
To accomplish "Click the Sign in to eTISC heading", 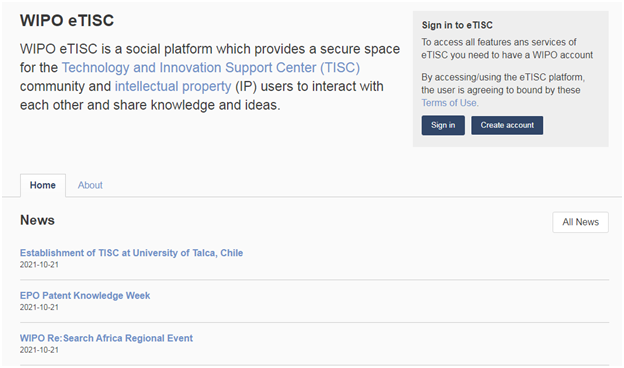I will coord(457,25).
